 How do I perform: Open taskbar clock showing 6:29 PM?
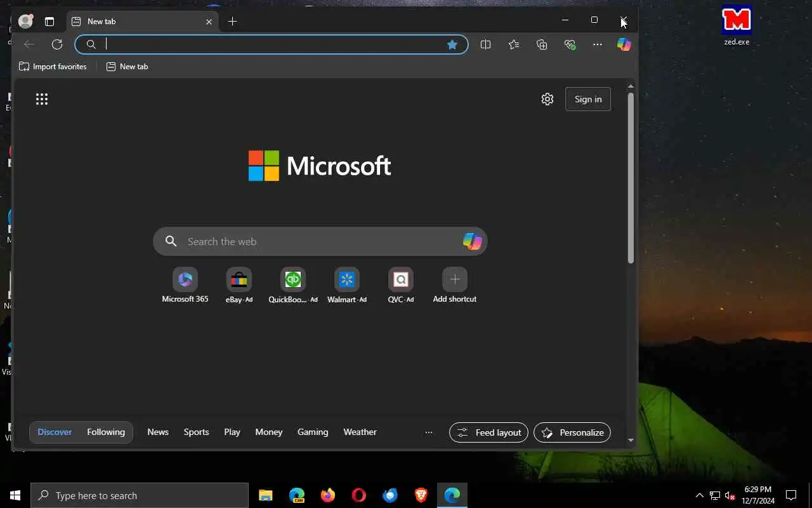pyautogui.click(x=758, y=495)
